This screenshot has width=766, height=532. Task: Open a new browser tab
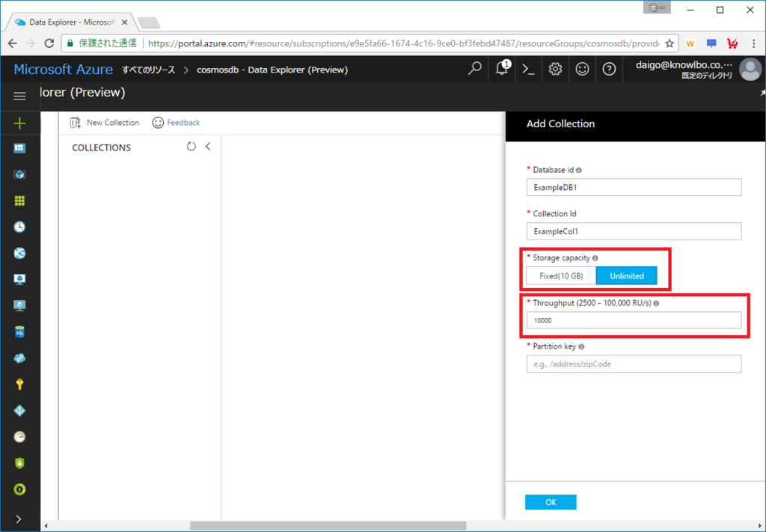[149, 23]
